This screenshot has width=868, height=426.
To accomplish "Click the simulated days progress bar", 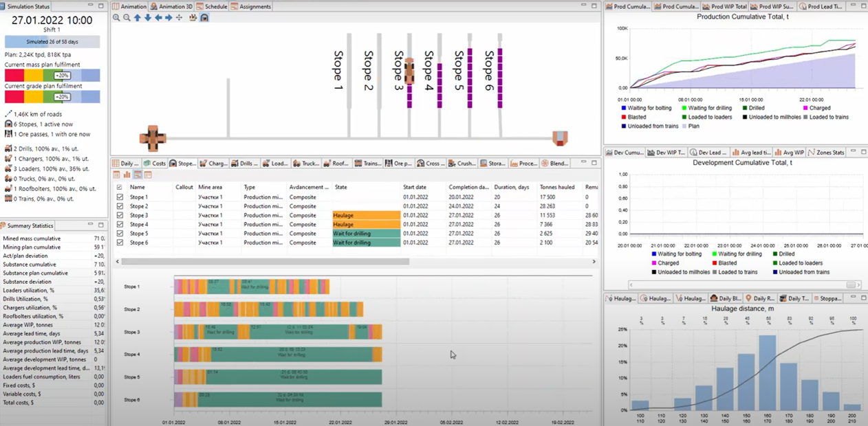I will point(52,42).
